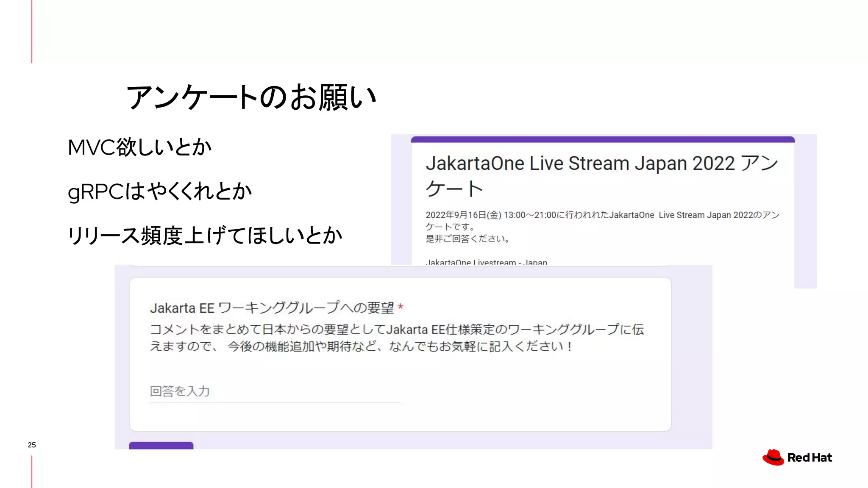
Task: Click the slide title アンケートのお願い
Action: (x=251, y=97)
